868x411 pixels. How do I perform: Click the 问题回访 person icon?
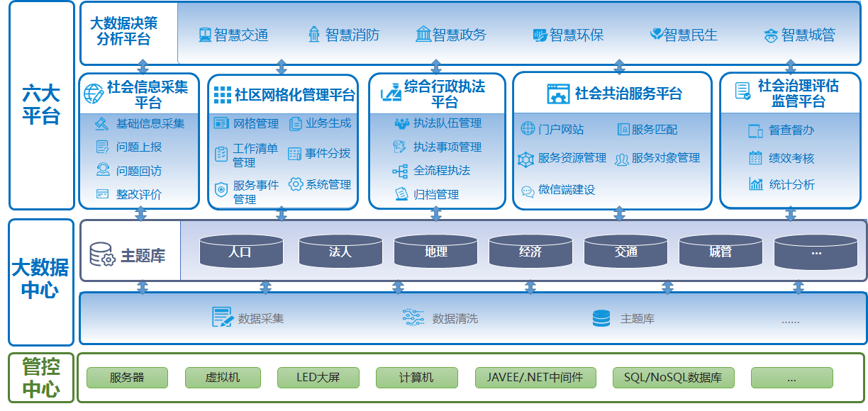tap(103, 170)
